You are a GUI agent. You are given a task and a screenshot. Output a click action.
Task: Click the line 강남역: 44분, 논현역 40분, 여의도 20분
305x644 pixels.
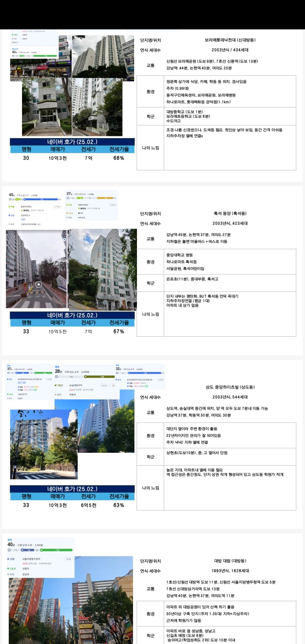[199, 68]
